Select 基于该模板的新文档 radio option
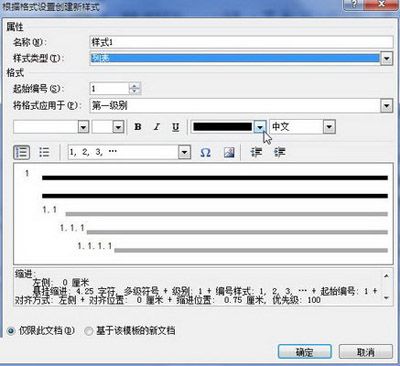The height and width of the screenshot is (366, 400). 89,331
